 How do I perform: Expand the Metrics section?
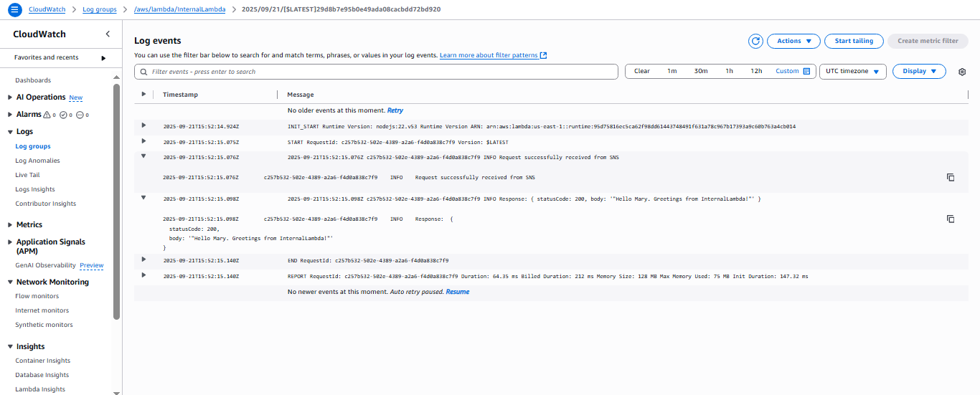(x=9, y=225)
